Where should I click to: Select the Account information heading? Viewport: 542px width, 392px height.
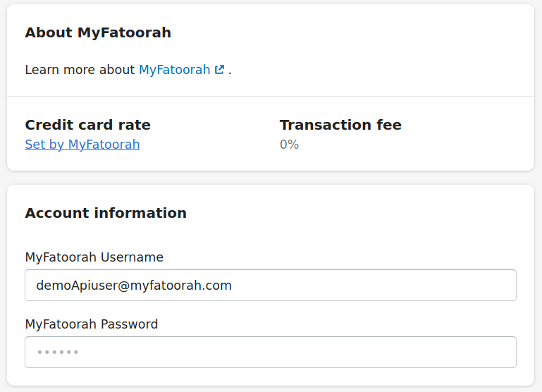[x=106, y=213]
